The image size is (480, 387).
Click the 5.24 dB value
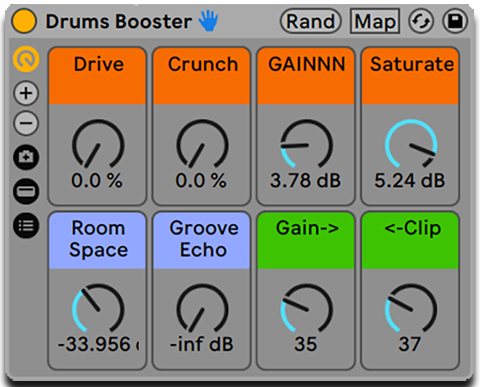click(410, 180)
